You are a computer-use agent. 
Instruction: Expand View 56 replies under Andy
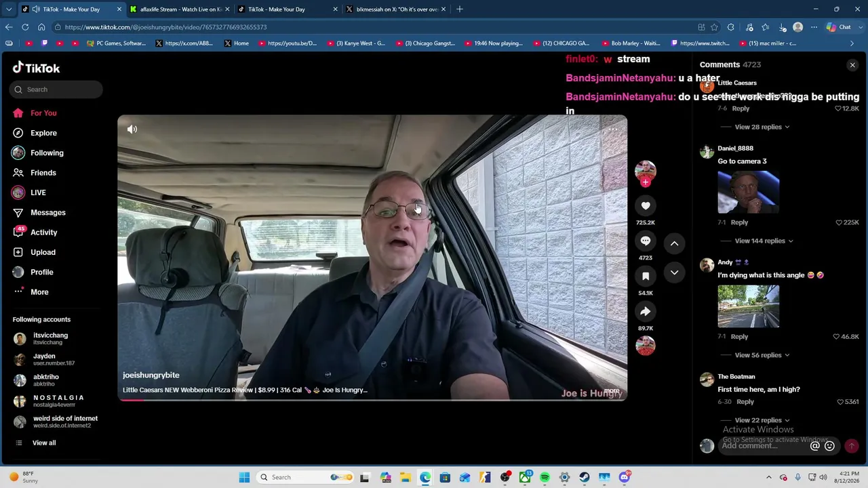point(762,355)
